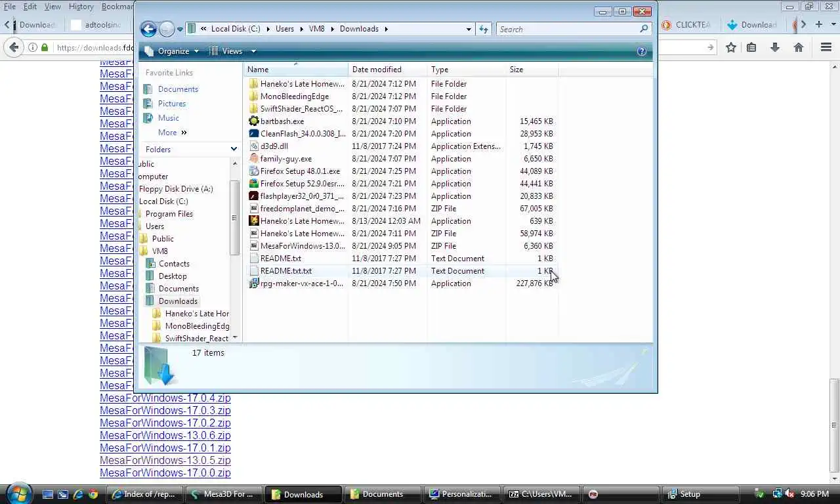Image resolution: width=840 pixels, height=504 pixels.
Task: Open MesaForWindows-17.0.4.zip link
Action: point(165,398)
